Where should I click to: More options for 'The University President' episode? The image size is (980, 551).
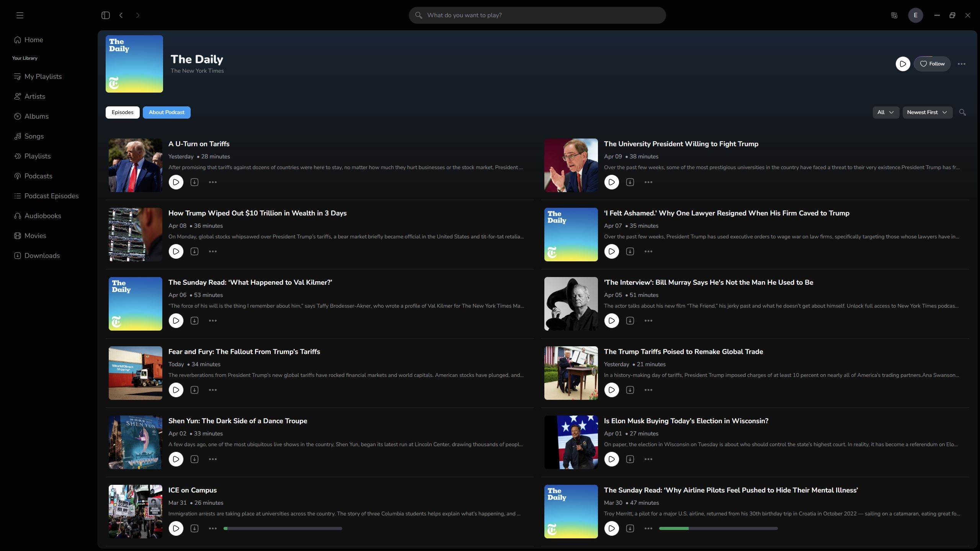coord(648,182)
